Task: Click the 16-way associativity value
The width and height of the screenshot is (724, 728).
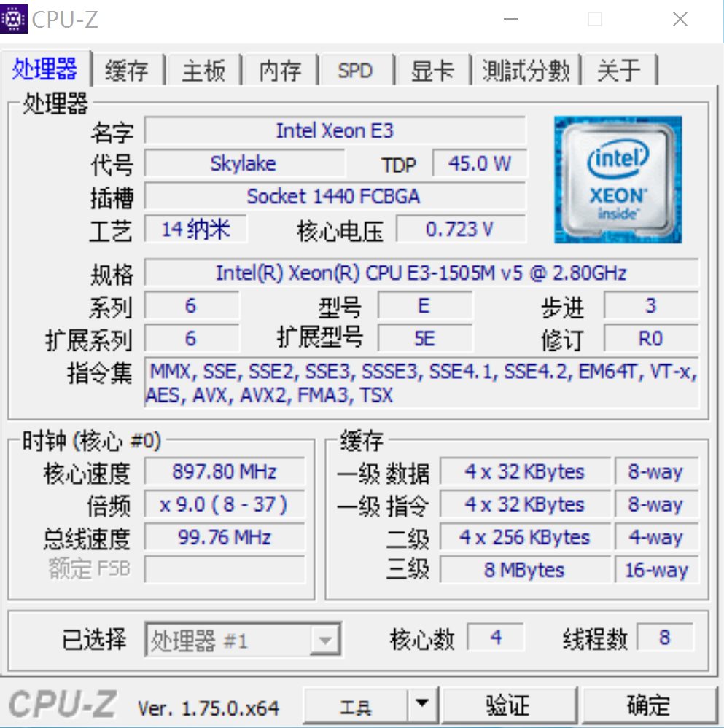Action: [x=657, y=570]
